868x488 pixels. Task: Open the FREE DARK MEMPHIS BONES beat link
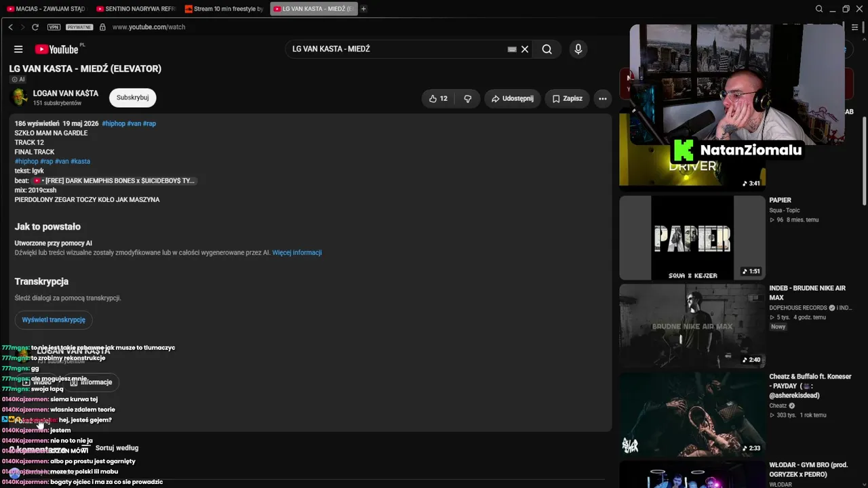[114, 181]
